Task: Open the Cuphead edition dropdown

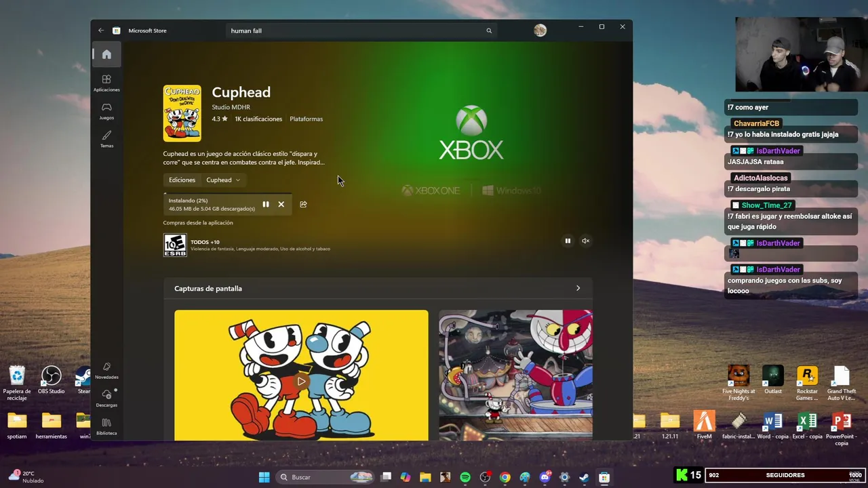Action: point(223,180)
